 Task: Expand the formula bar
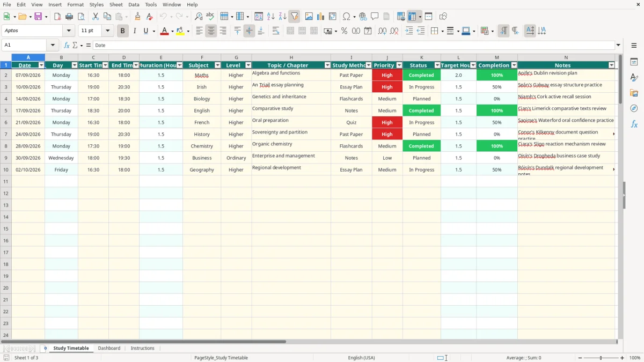click(x=618, y=45)
